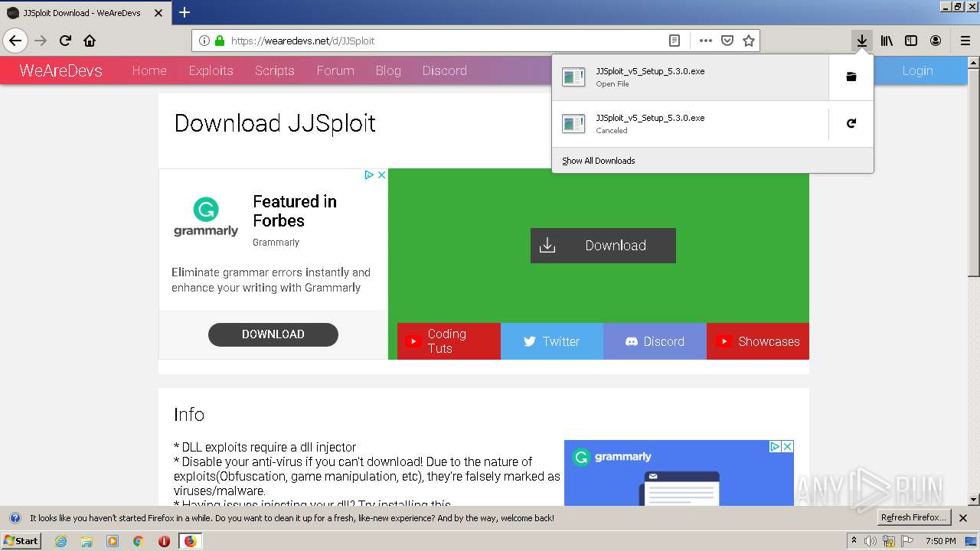Viewport: 980px width, 551px height.
Task: Close the downloads panel via toolbar arrow
Action: point(862,41)
